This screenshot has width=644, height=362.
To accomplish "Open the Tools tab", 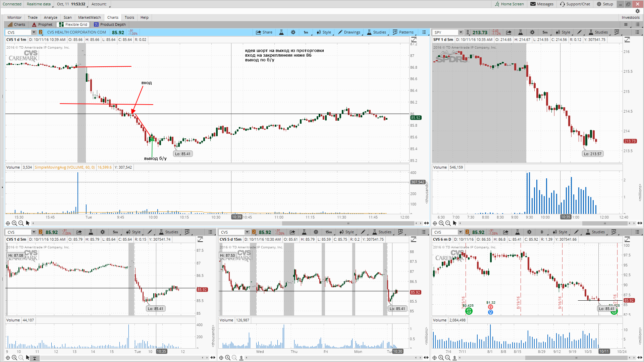I will [129, 17].
